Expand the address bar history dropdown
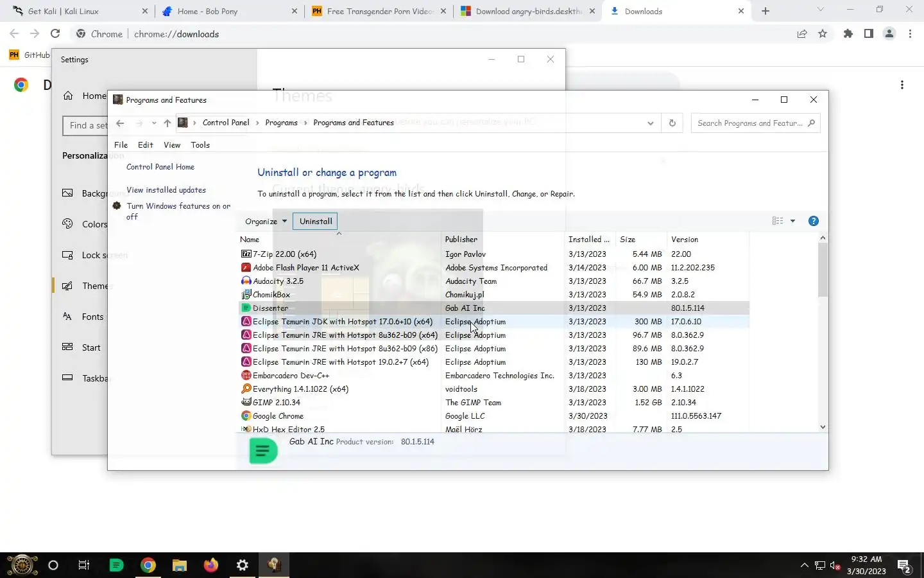 point(650,123)
